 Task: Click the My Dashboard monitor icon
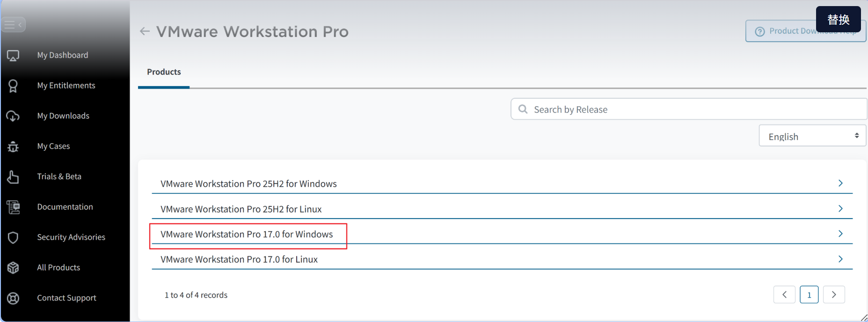click(13, 56)
